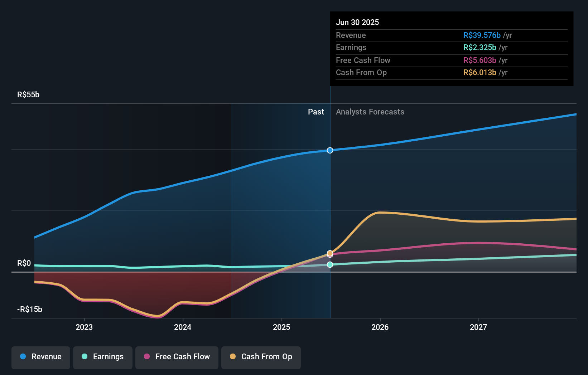The width and height of the screenshot is (588, 375).
Task: Select the Revenue data point marker on chart
Action: tap(329, 150)
